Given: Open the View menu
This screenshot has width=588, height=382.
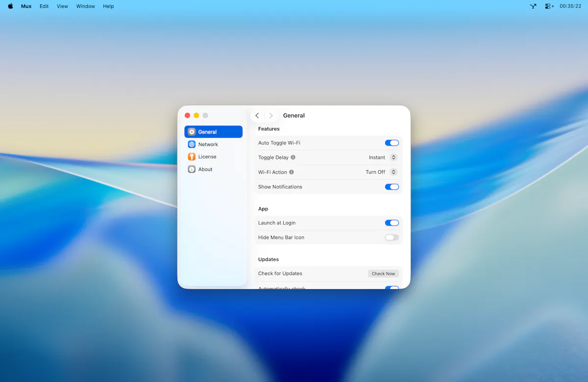Looking at the screenshot, I should 62,6.
